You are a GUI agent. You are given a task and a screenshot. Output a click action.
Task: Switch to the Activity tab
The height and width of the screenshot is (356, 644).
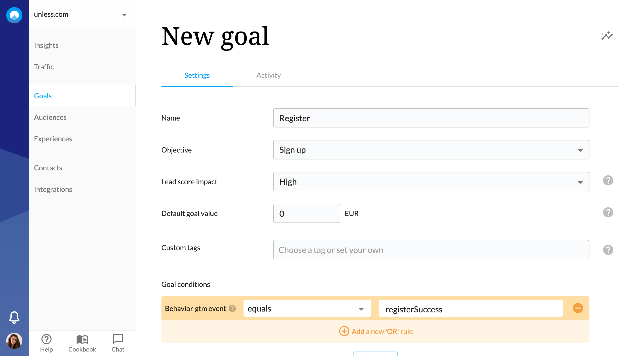269,76
